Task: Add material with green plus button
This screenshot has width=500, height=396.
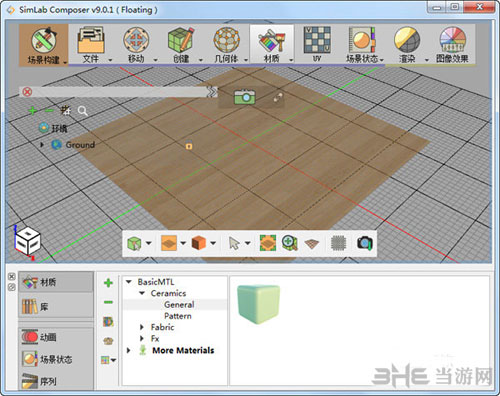Action: pyautogui.click(x=108, y=283)
